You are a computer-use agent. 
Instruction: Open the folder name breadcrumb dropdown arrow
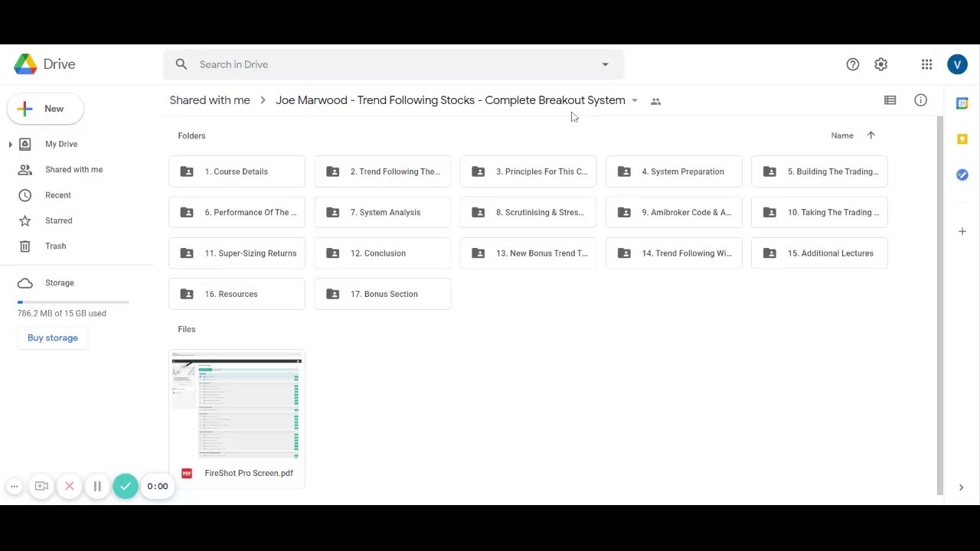[x=634, y=100]
